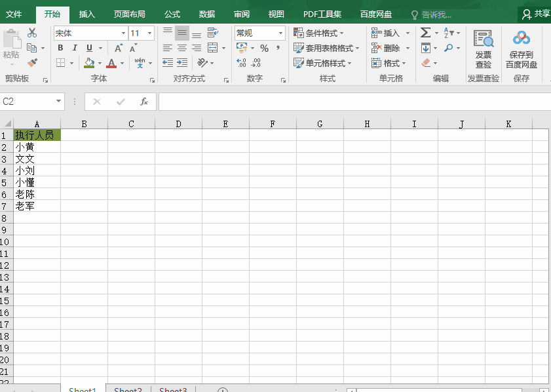Click the Clear eraser icon
Screen dimensions: 551x392
[426, 63]
